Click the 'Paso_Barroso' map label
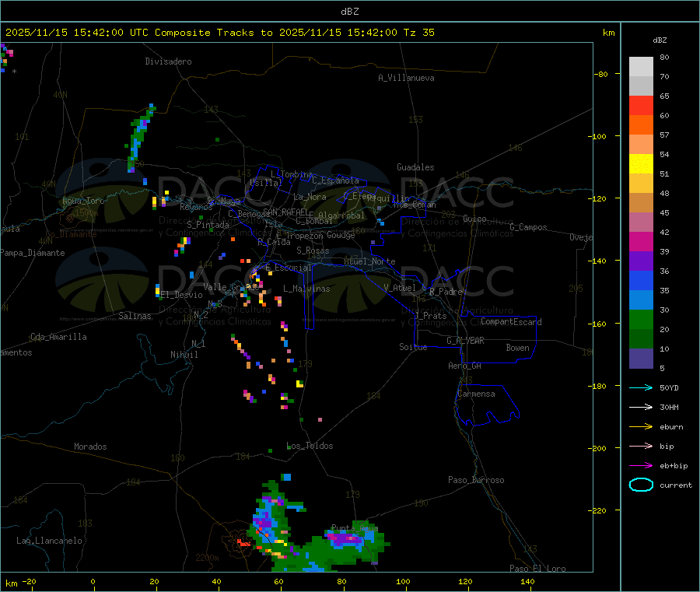 coord(476,480)
